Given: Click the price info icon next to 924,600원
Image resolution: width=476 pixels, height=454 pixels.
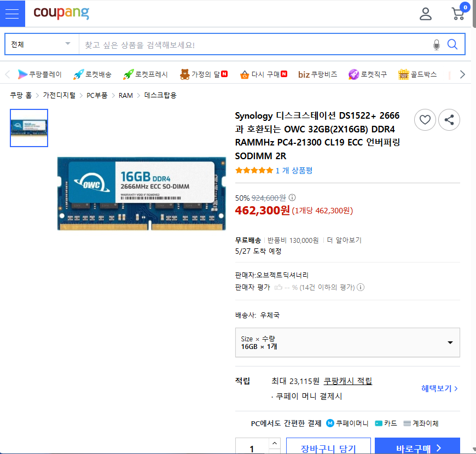Looking at the screenshot, I should point(292,197).
